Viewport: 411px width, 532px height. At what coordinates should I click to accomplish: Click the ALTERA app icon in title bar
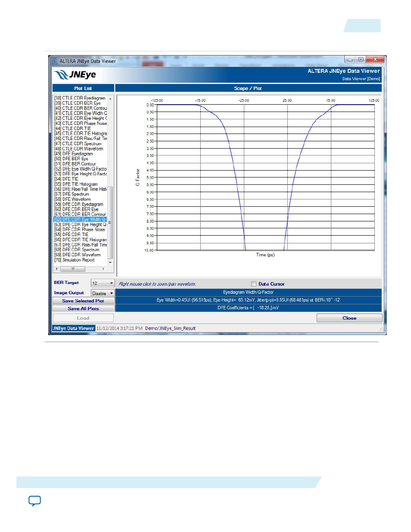click(x=55, y=61)
